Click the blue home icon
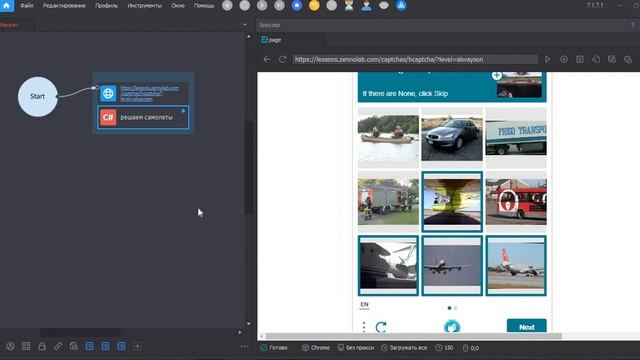The height and width of the screenshot is (360, 640). (x=7, y=6)
